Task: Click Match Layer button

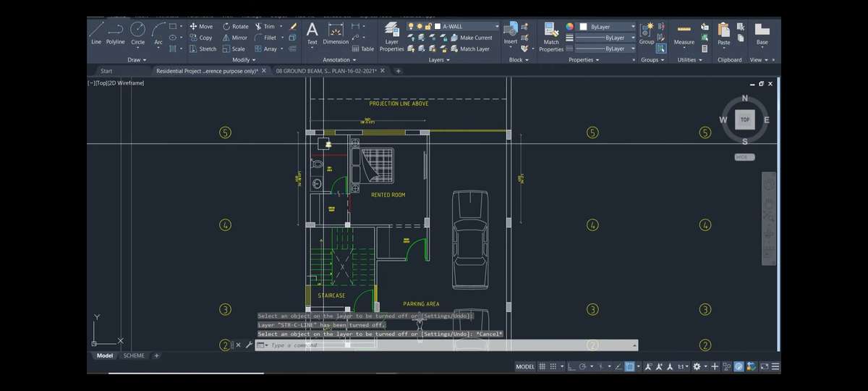Action: pyautogui.click(x=469, y=49)
